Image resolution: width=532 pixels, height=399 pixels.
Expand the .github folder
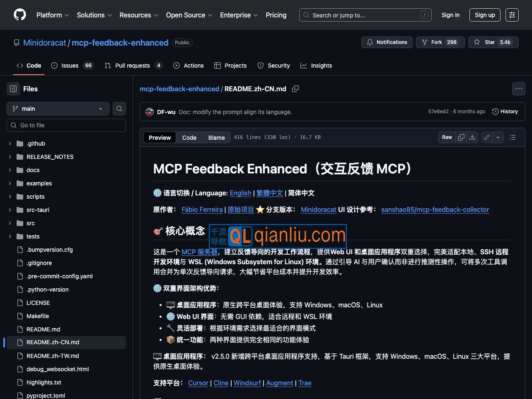[x=10, y=143]
